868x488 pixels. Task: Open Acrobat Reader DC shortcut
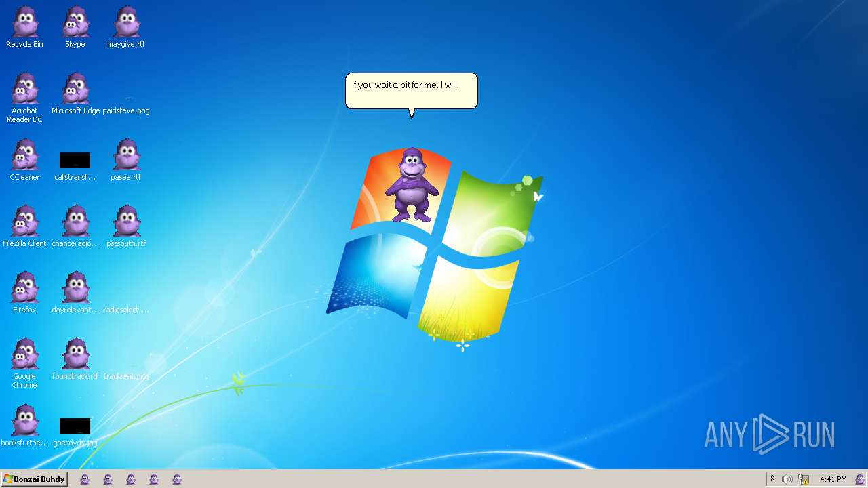click(x=24, y=89)
